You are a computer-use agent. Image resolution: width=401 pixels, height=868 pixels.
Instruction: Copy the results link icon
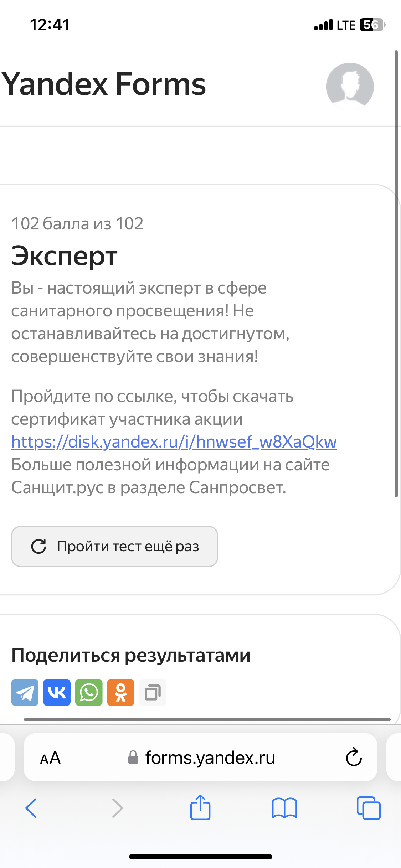click(153, 692)
